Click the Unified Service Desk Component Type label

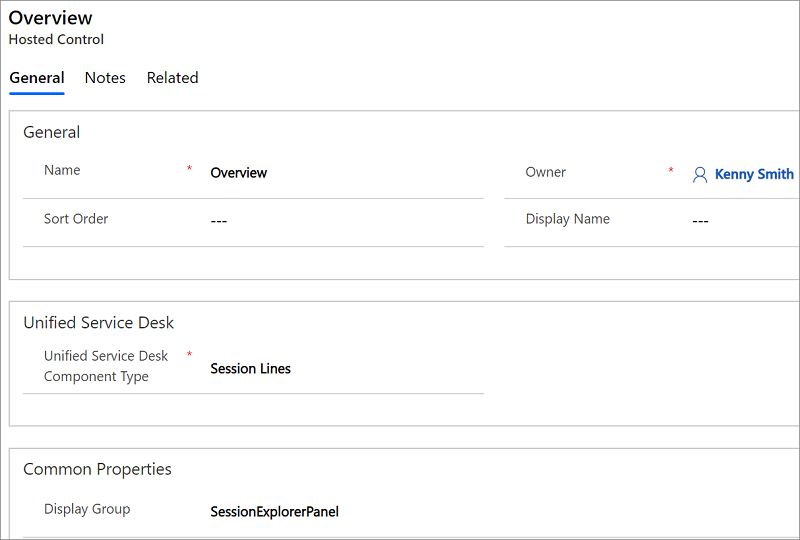coord(106,366)
